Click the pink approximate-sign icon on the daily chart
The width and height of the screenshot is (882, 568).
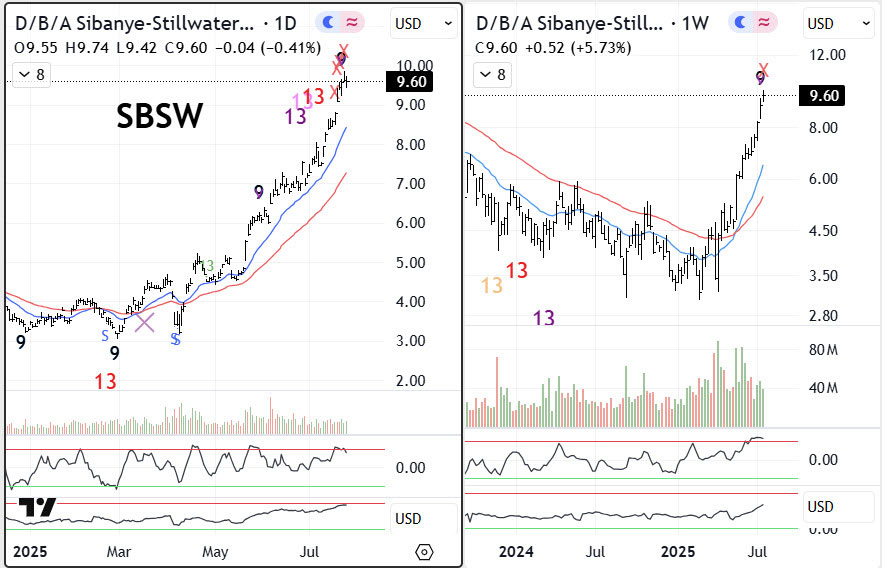(x=352, y=22)
